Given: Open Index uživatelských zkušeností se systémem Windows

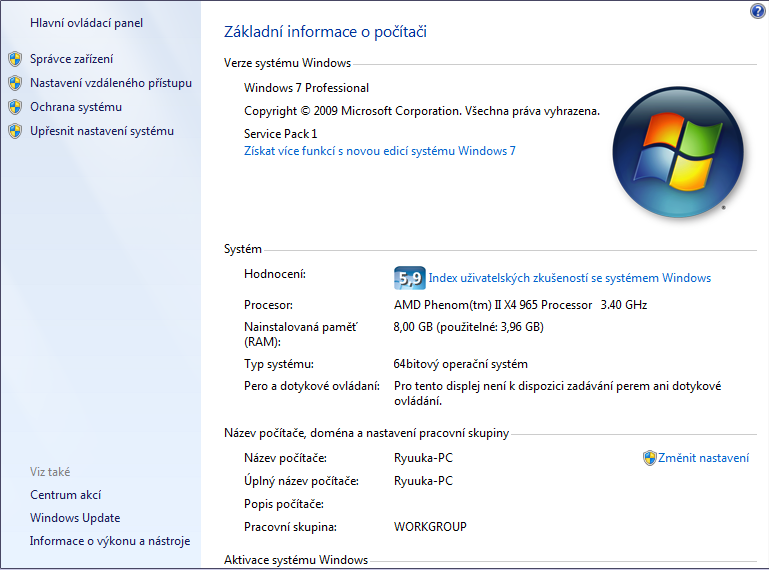Looking at the screenshot, I should click(x=569, y=278).
